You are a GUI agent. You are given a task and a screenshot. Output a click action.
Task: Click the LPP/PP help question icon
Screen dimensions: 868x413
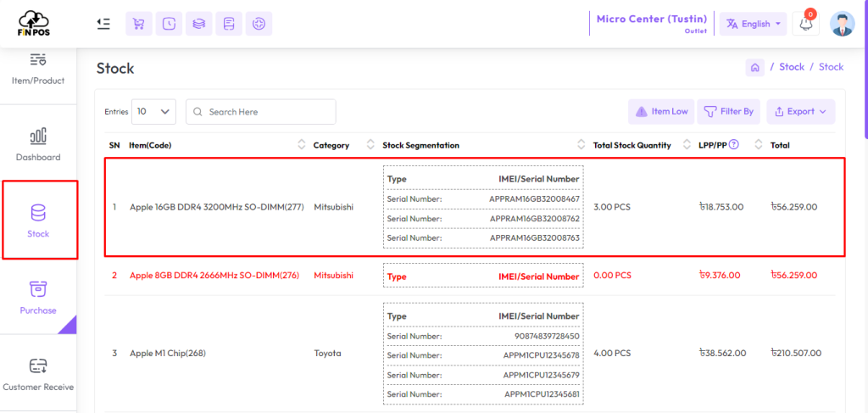[734, 145]
